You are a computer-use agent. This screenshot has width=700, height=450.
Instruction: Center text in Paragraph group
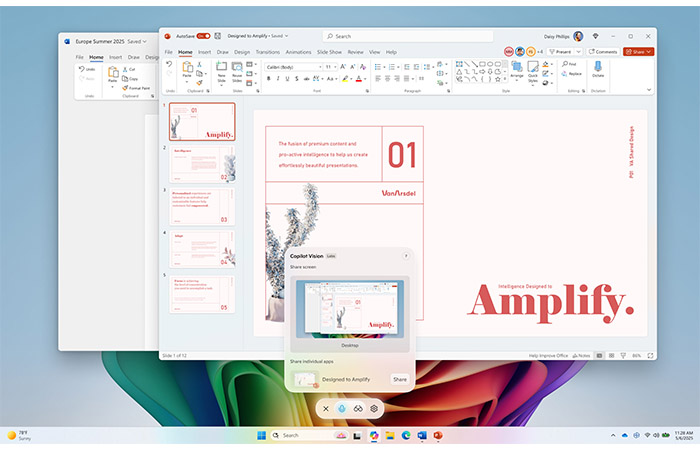point(388,79)
